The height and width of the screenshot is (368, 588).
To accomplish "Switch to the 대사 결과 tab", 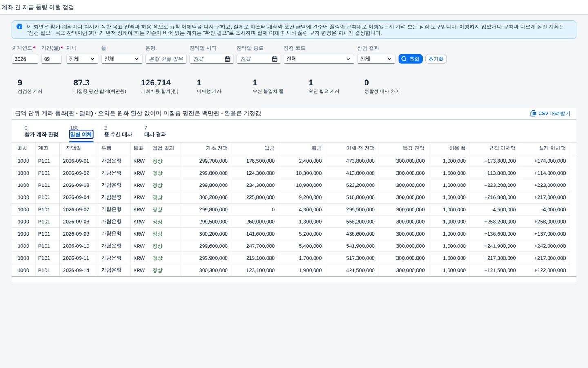I will (155, 135).
